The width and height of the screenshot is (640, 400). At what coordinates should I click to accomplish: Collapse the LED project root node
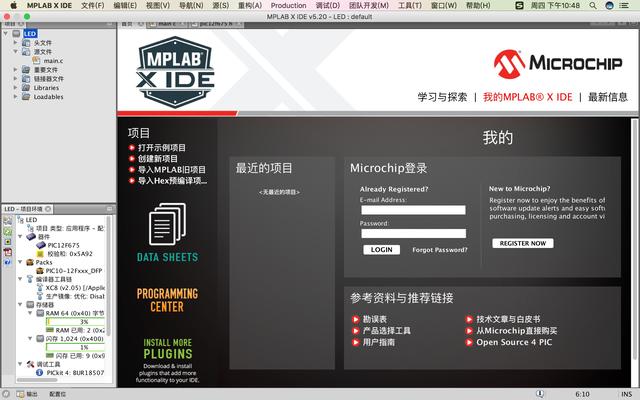click(x=6, y=33)
